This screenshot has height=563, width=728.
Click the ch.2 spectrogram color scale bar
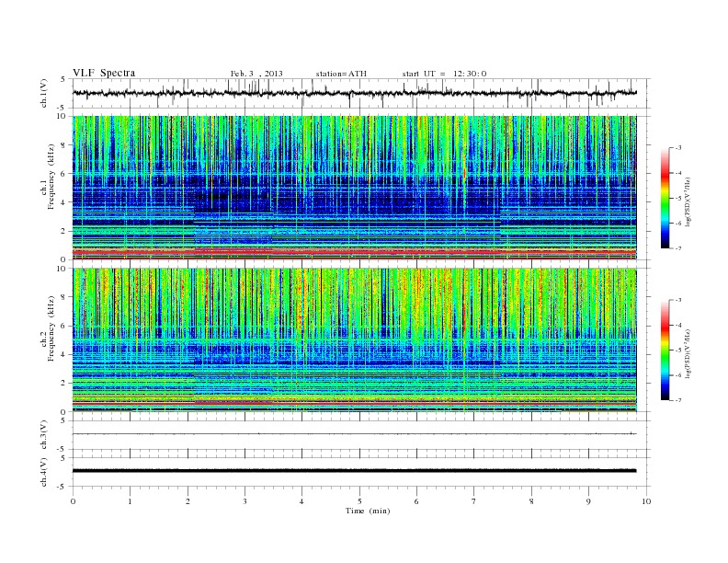tap(665, 350)
